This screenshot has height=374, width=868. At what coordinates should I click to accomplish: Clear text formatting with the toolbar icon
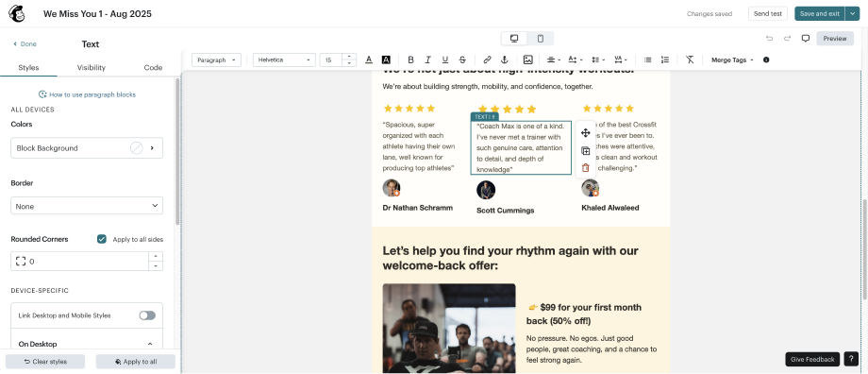tap(690, 59)
